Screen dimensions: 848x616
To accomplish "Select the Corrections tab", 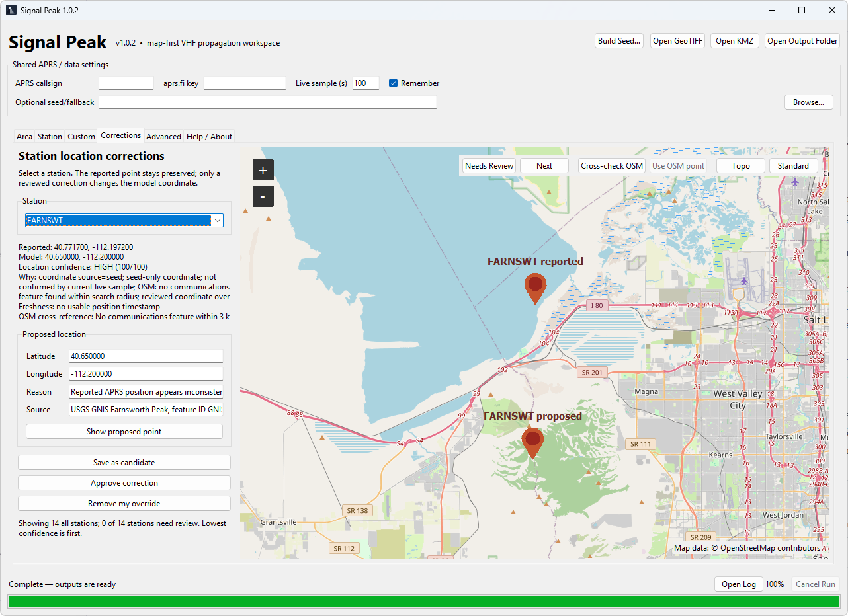I will pyautogui.click(x=120, y=135).
